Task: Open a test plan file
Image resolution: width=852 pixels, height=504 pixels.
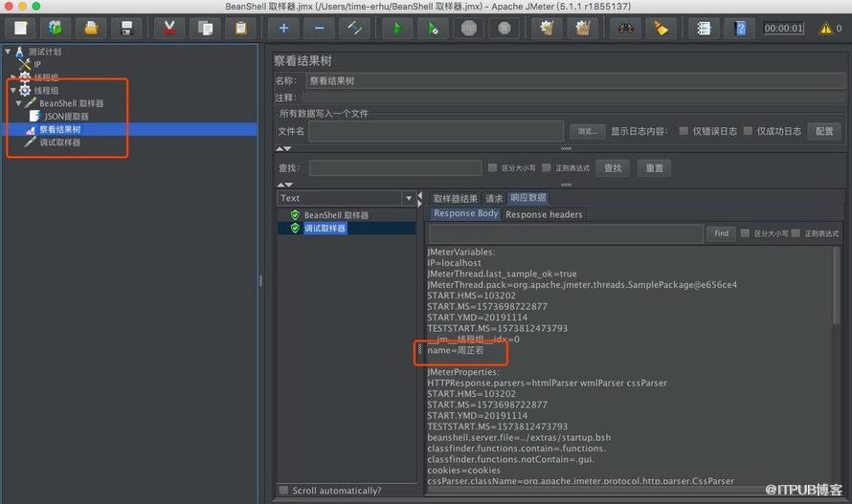Action: coord(91,29)
